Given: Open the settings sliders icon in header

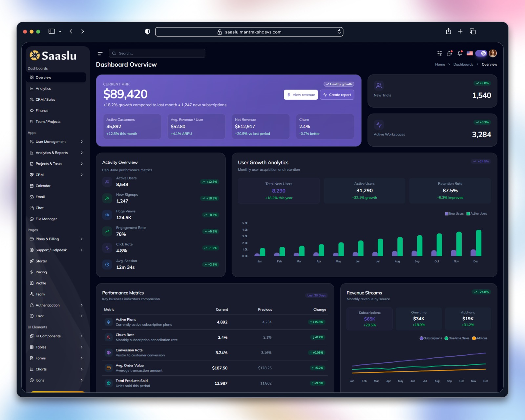Looking at the screenshot, I should point(439,53).
